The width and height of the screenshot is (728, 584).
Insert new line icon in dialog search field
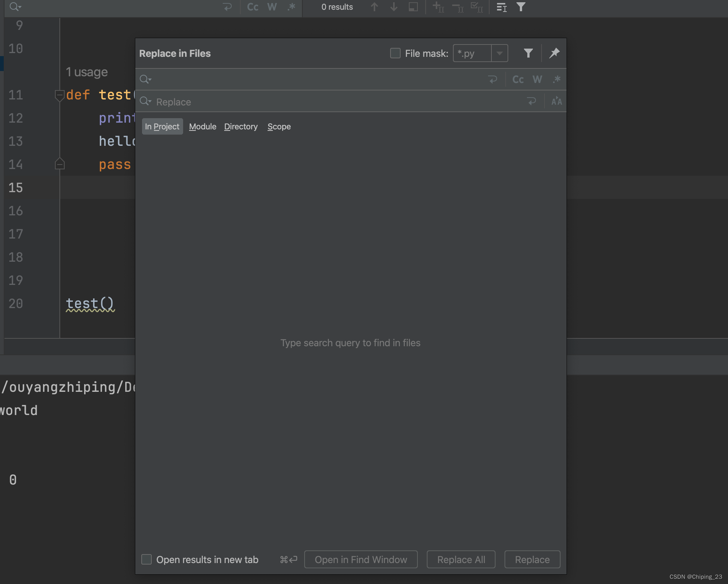click(493, 79)
